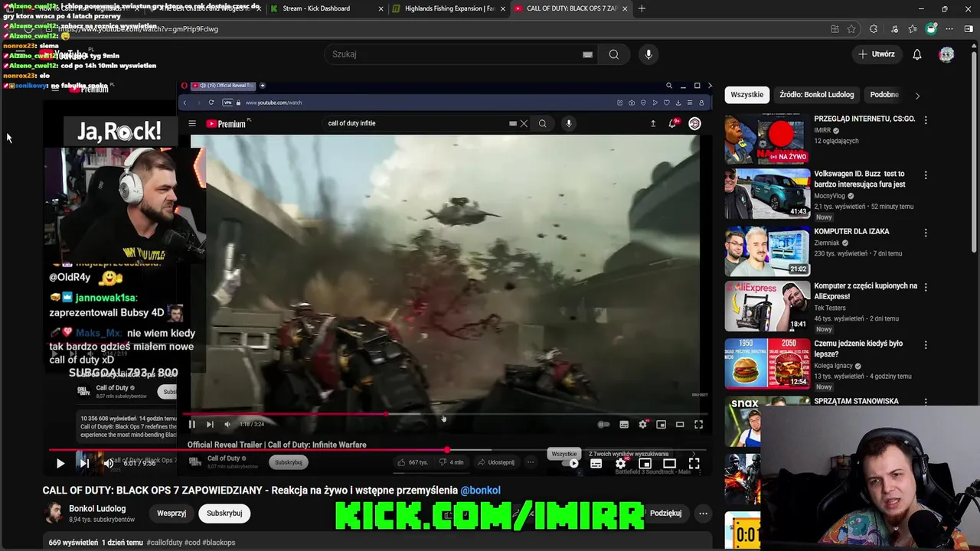Play the outer YouTube video
The width and height of the screenshot is (980, 551).
60,463
